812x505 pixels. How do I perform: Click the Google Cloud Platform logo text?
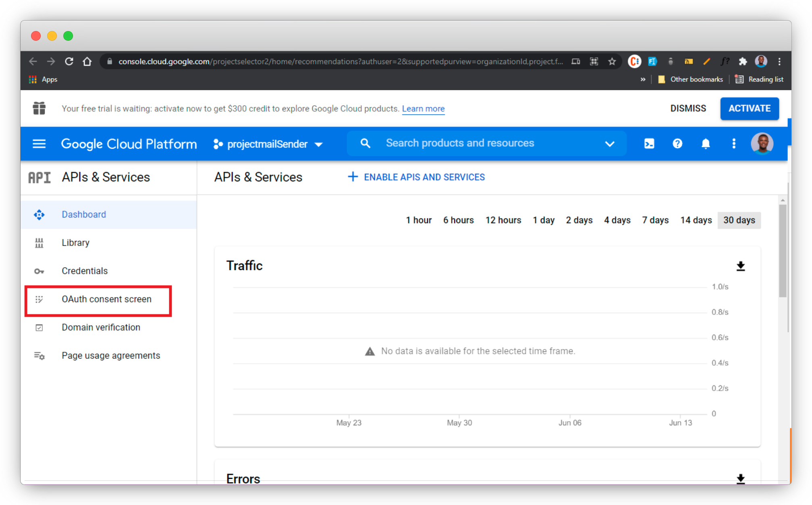click(x=129, y=144)
